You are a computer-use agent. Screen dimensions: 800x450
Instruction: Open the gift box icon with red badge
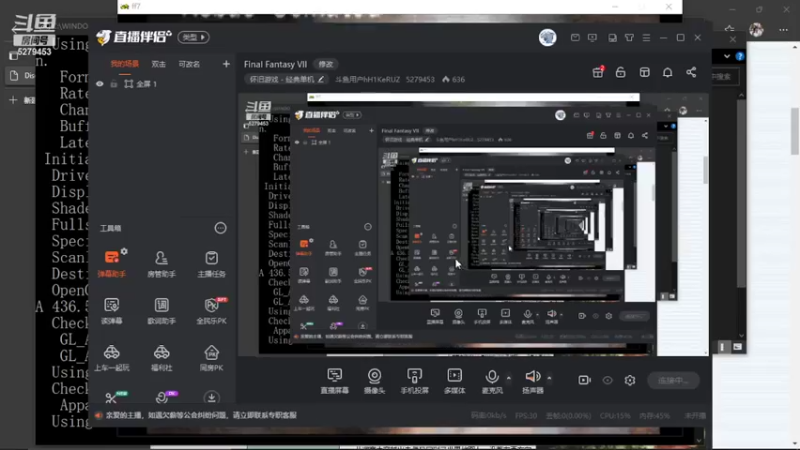tap(598, 72)
